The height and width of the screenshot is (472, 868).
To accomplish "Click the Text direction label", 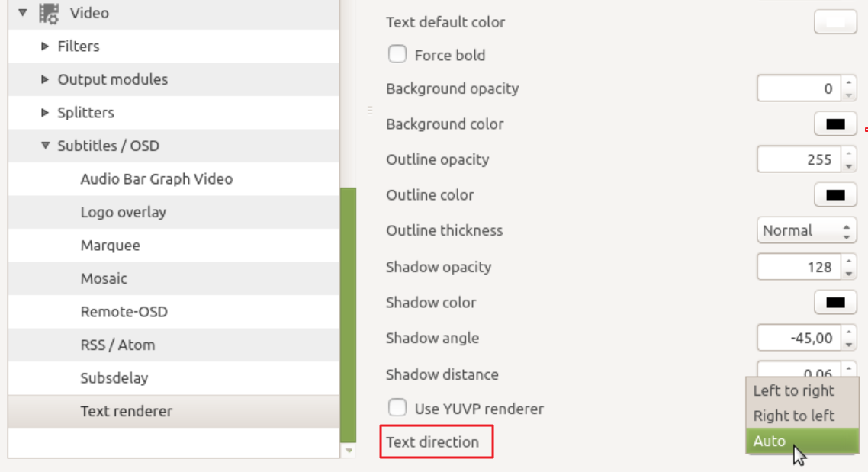I will click(x=432, y=442).
